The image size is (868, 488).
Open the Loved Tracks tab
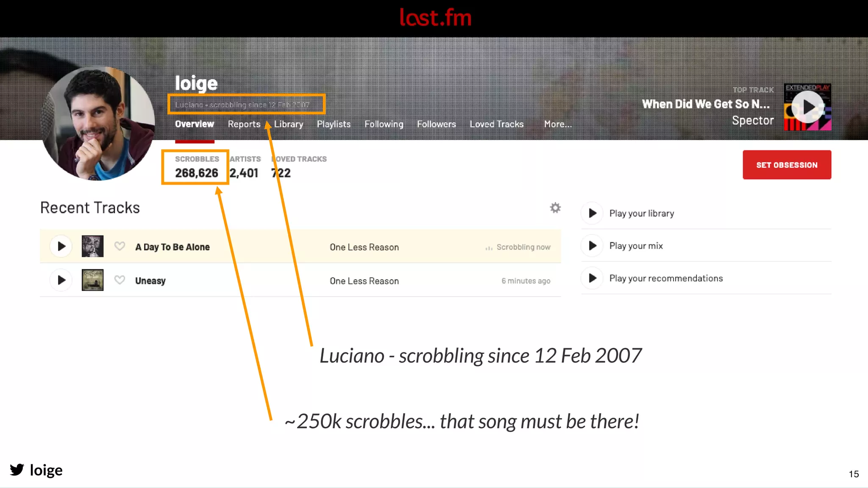pos(497,124)
